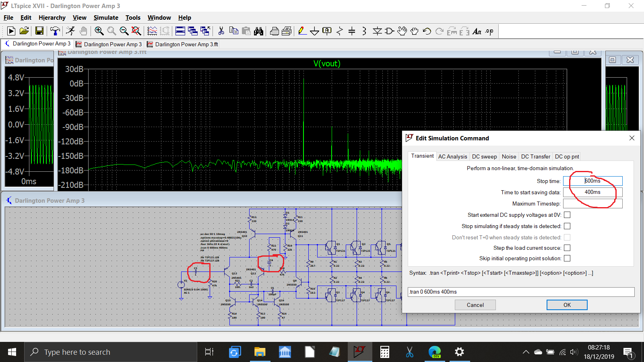Screen dimensions: 644x362
Task: Open the File menu
Action: click(8, 18)
